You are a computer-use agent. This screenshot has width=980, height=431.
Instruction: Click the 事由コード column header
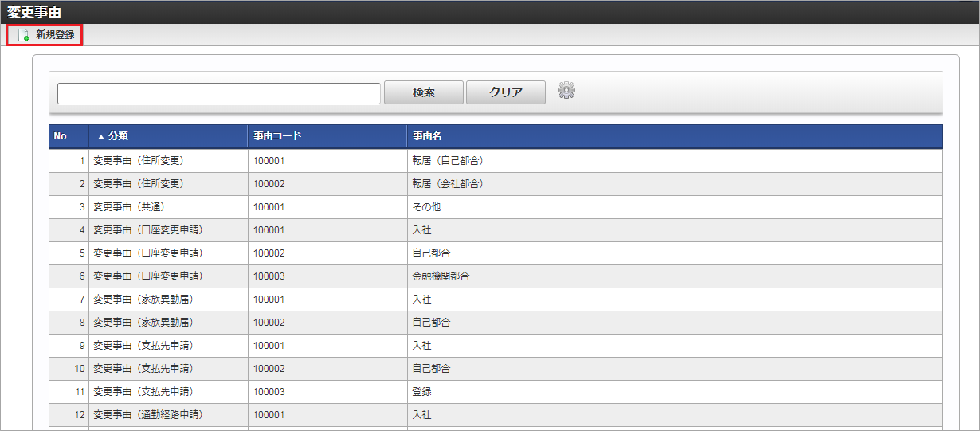(327, 136)
